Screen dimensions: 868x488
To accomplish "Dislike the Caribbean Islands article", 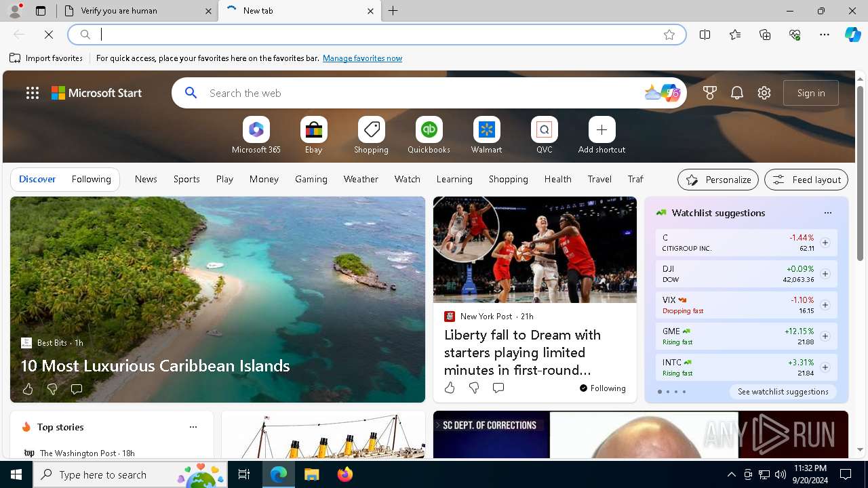I will (52, 389).
